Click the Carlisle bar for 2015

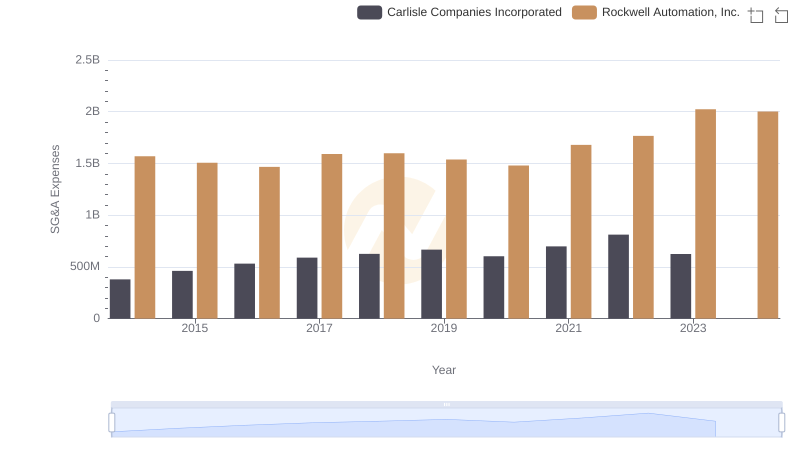(182, 295)
